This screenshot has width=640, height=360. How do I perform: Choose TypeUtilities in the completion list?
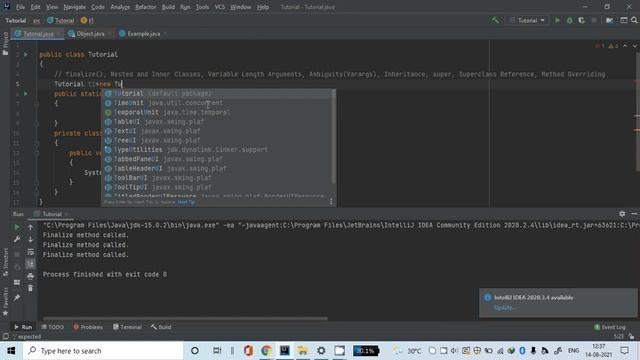218,150
